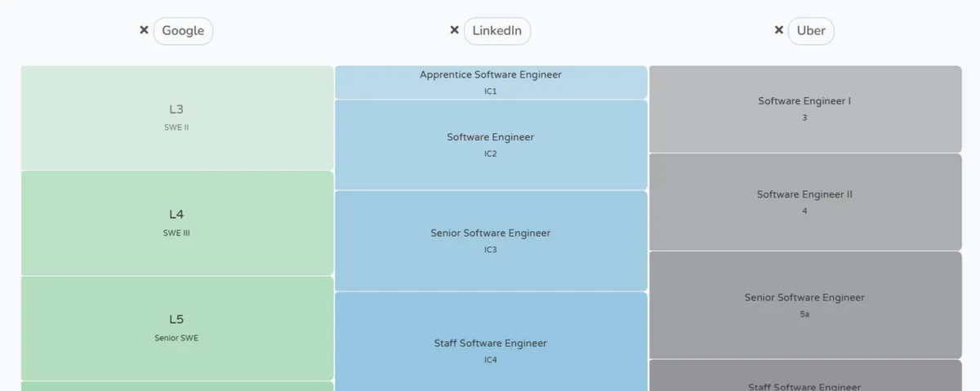Click the X beside the Uber chip
The image size is (980, 391).
coord(779,30)
